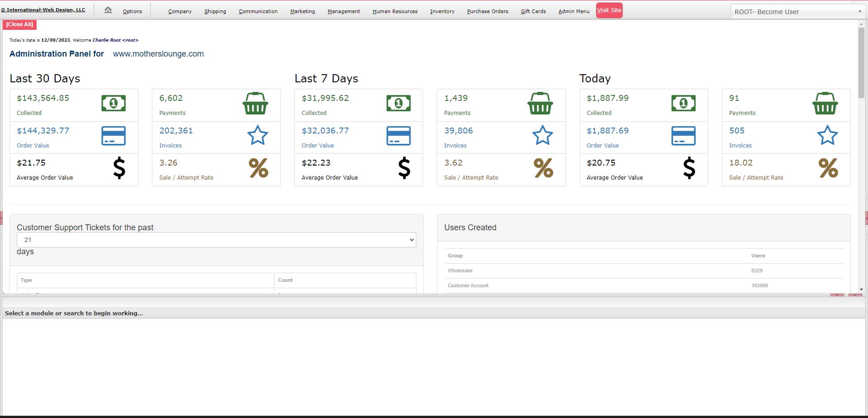Click the Last 30 Days collected cash icon
The width and height of the screenshot is (868, 418).
[113, 103]
